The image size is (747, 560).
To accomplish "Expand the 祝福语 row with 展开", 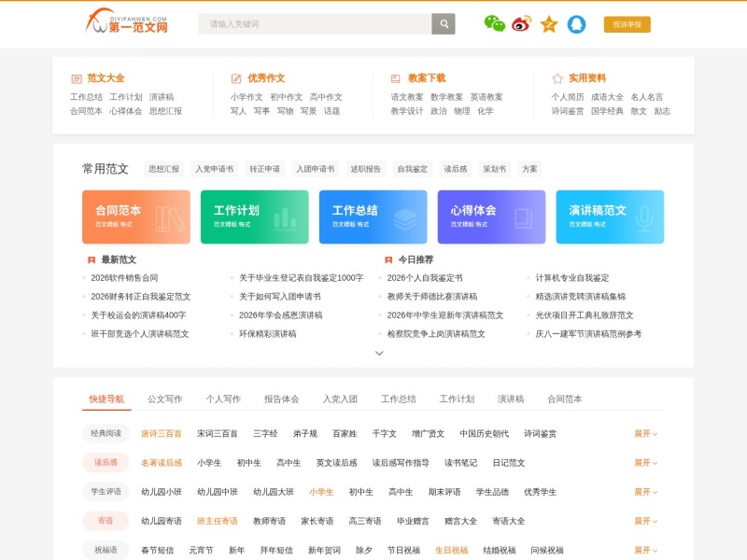I will 645,550.
